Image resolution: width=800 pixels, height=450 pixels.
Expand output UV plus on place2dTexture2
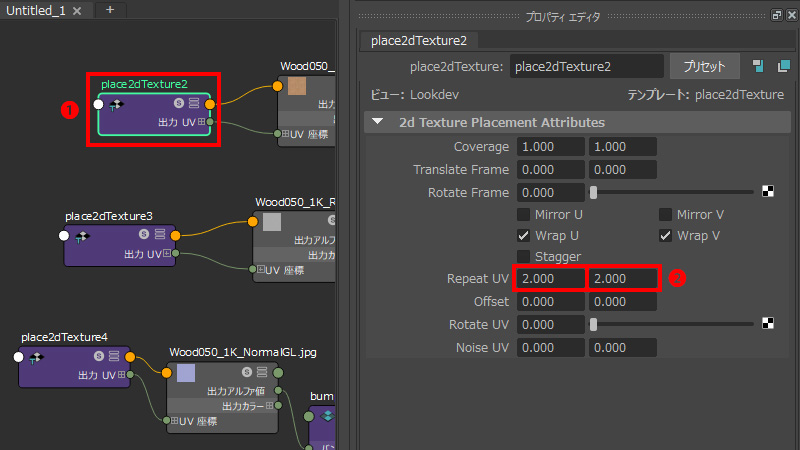(x=201, y=122)
